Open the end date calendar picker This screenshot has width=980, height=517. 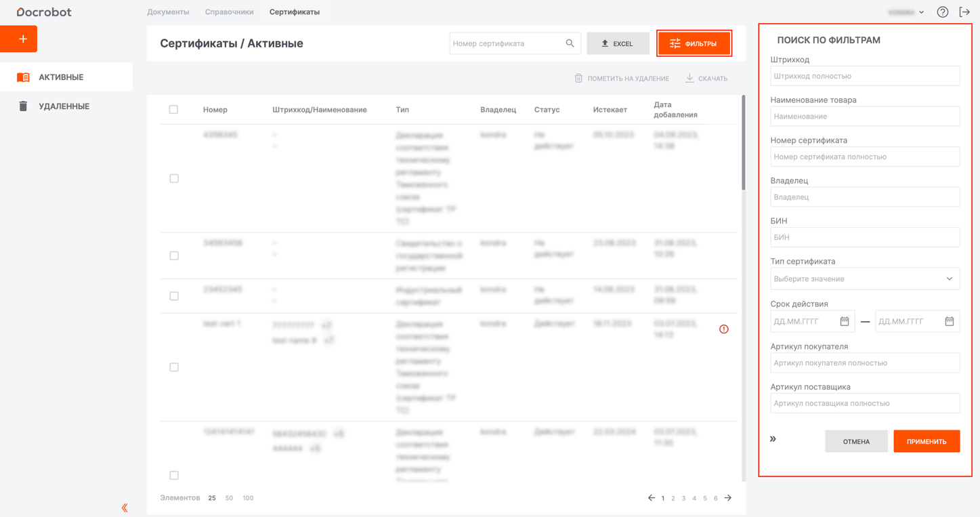pyautogui.click(x=949, y=322)
